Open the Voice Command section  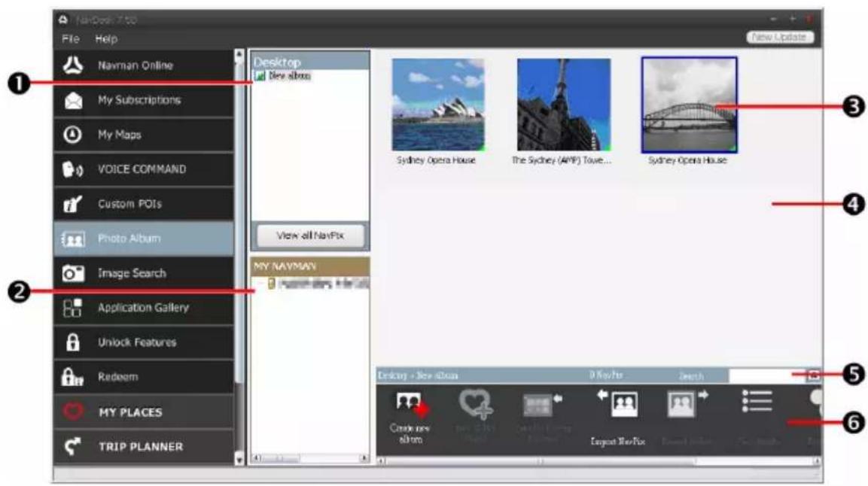(143, 169)
